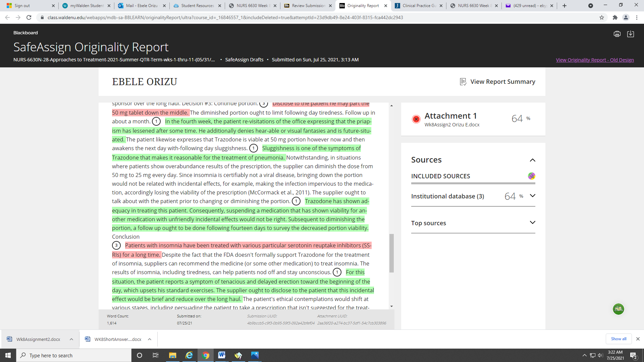Reload the current page

click(x=29, y=17)
